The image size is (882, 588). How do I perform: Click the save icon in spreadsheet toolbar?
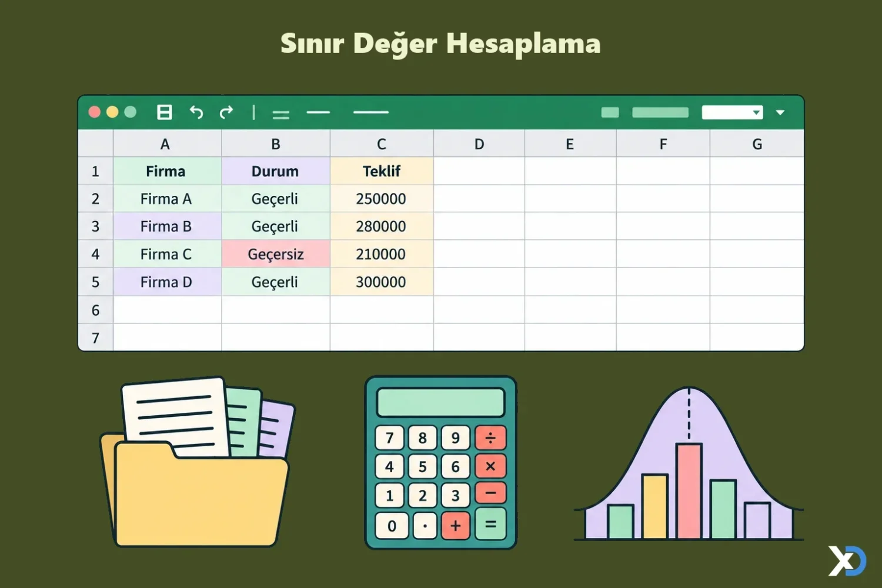click(x=165, y=112)
